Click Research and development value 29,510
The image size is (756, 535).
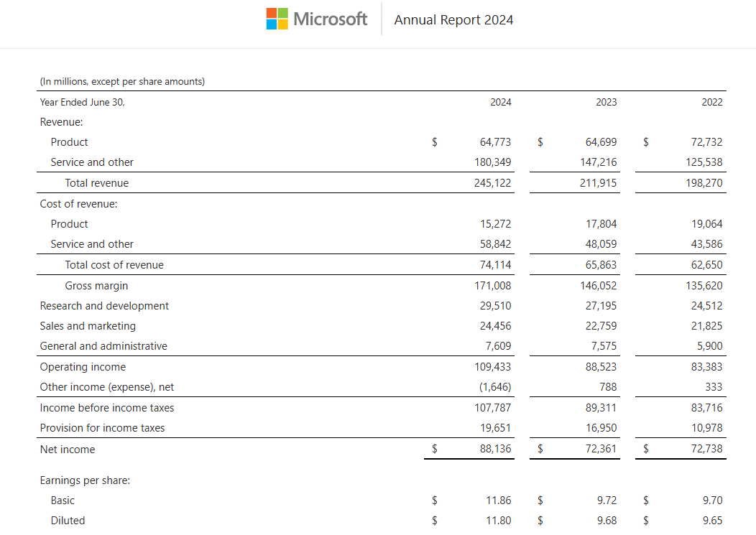point(495,306)
